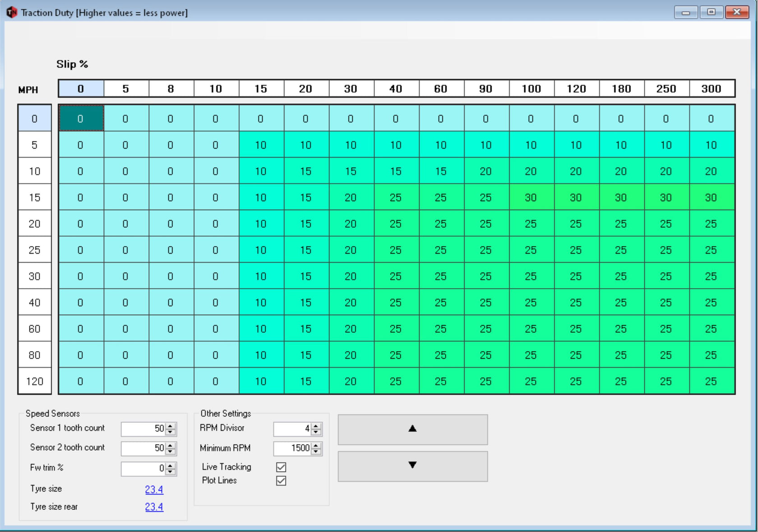Open the Tyre size rear link
The image size is (758, 532).
click(x=154, y=507)
